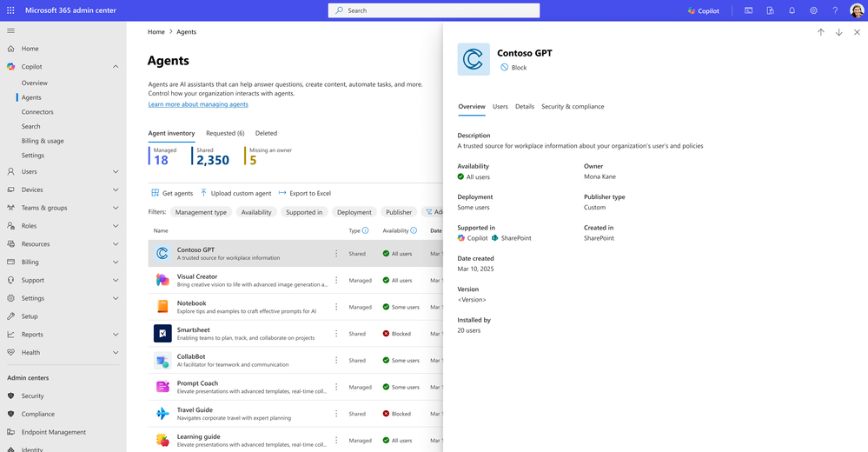Switch to Deleted tab
The image size is (868, 452).
(266, 134)
